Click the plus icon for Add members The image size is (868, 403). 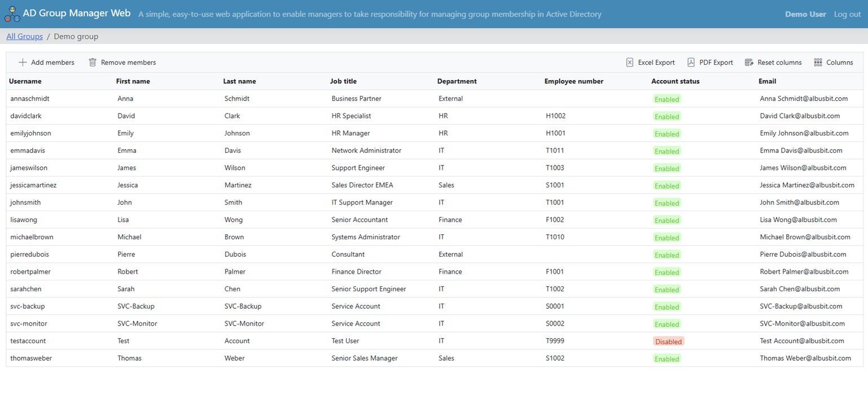[23, 63]
